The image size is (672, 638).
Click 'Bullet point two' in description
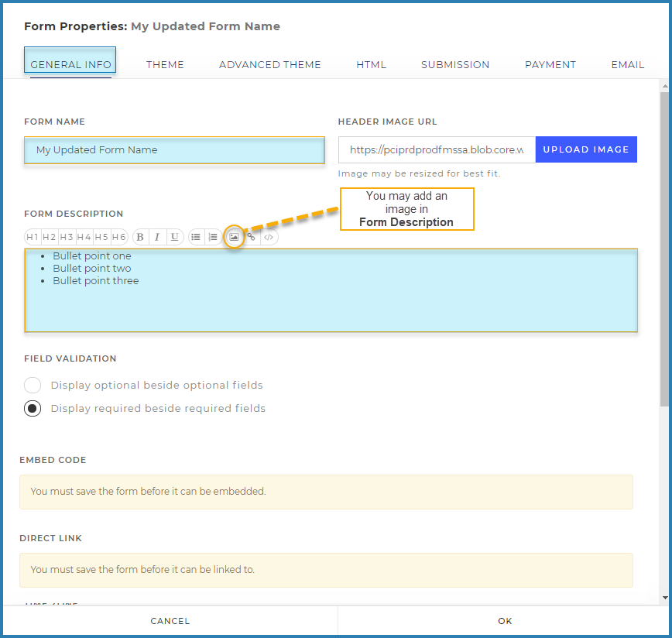click(91, 268)
